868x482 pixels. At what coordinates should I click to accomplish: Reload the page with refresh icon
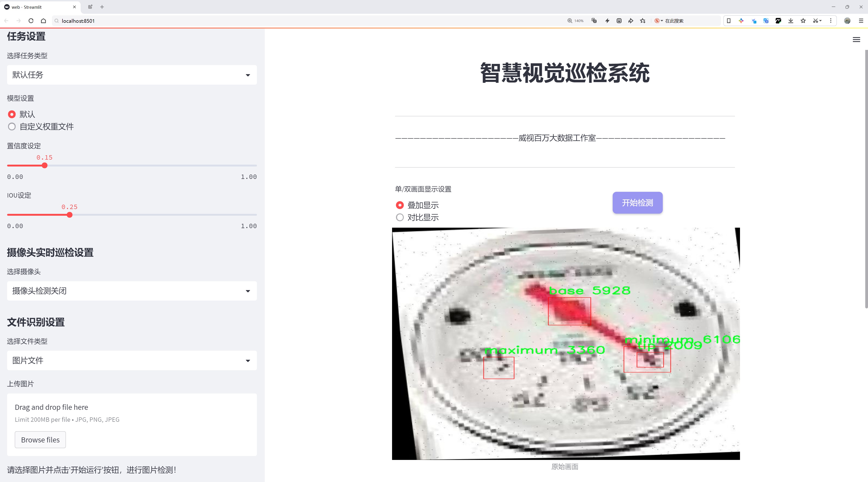[x=31, y=21]
